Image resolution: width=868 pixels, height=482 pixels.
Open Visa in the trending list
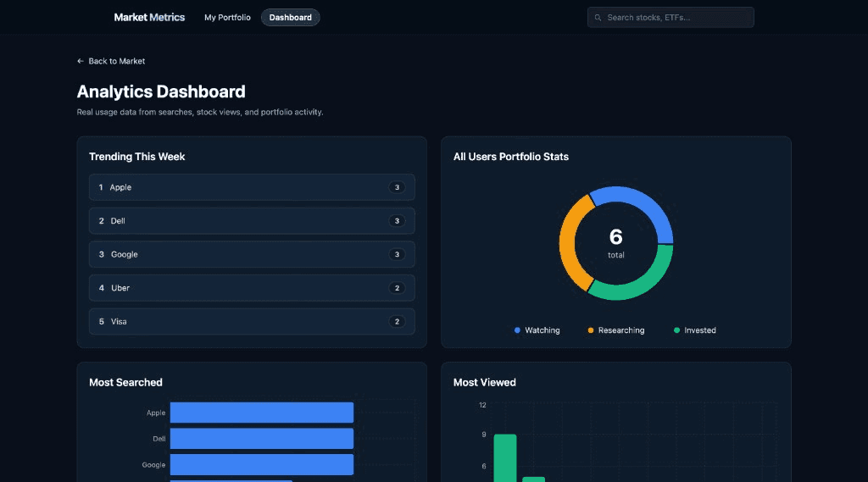pos(252,322)
